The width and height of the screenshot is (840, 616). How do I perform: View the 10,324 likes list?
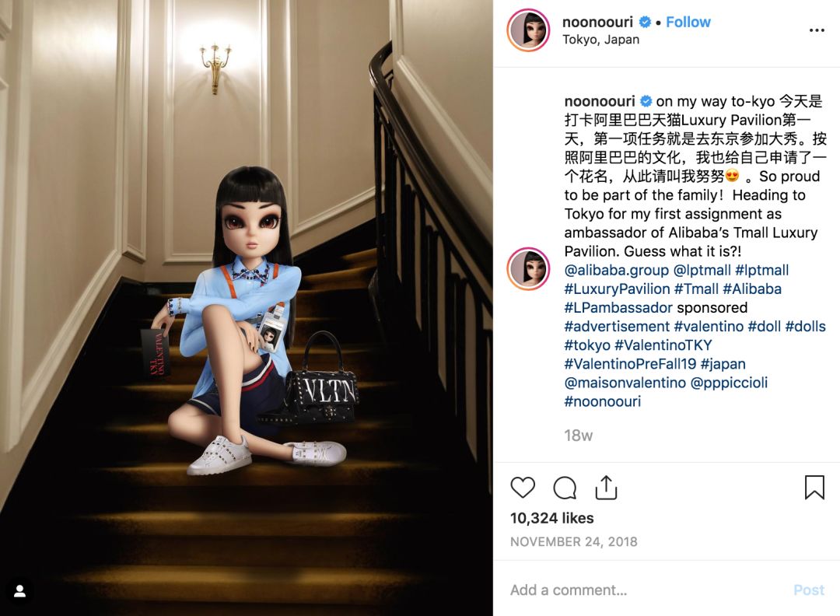(x=551, y=518)
